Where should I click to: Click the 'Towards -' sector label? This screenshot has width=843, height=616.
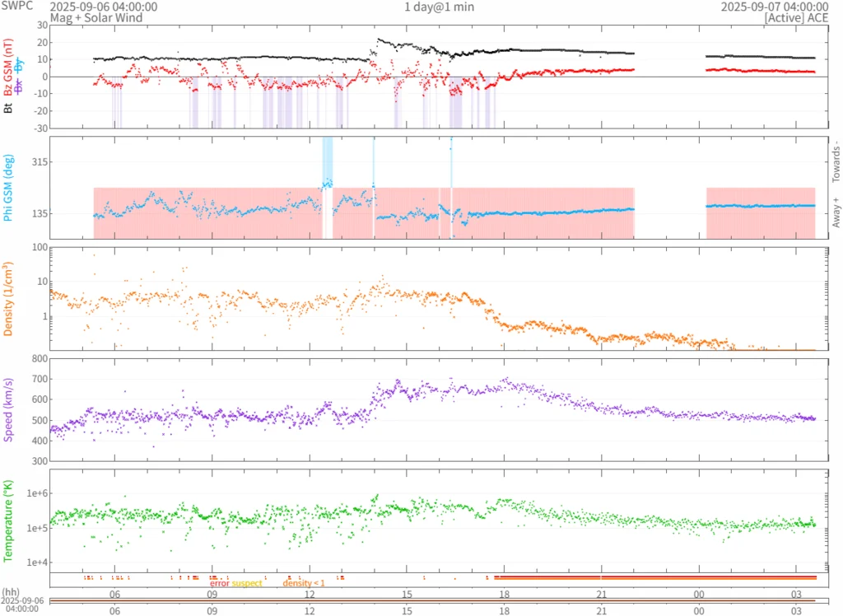point(837,161)
